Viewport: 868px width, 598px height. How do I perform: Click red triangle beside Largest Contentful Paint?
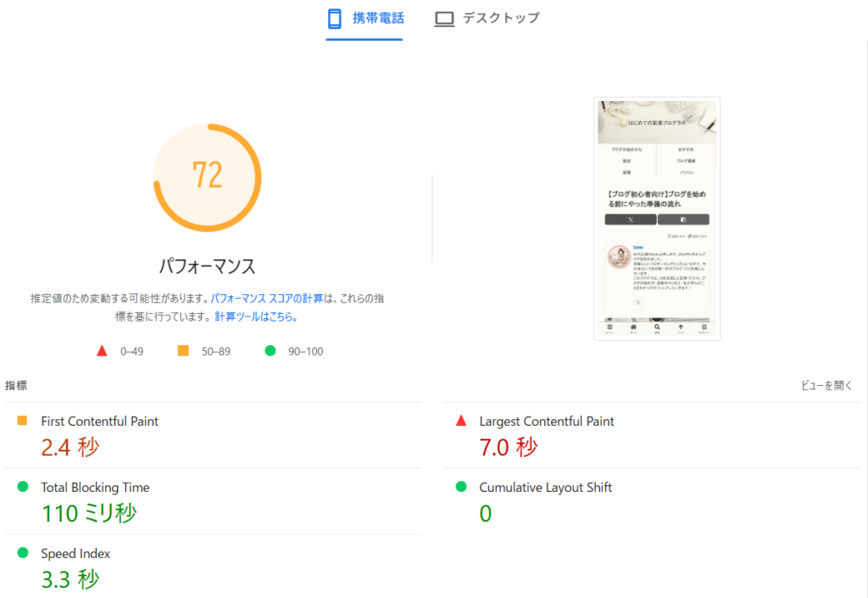click(x=461, y=421)
